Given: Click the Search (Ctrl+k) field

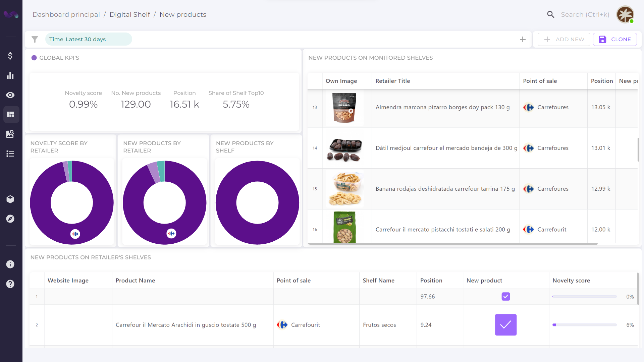Looking at the screenshot, I should click(x=585, y=14).
